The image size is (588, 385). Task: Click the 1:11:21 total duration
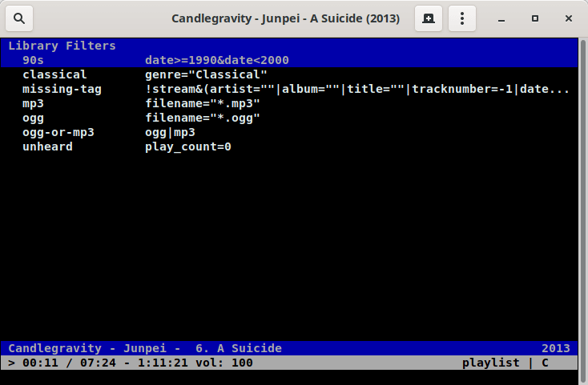163,363
